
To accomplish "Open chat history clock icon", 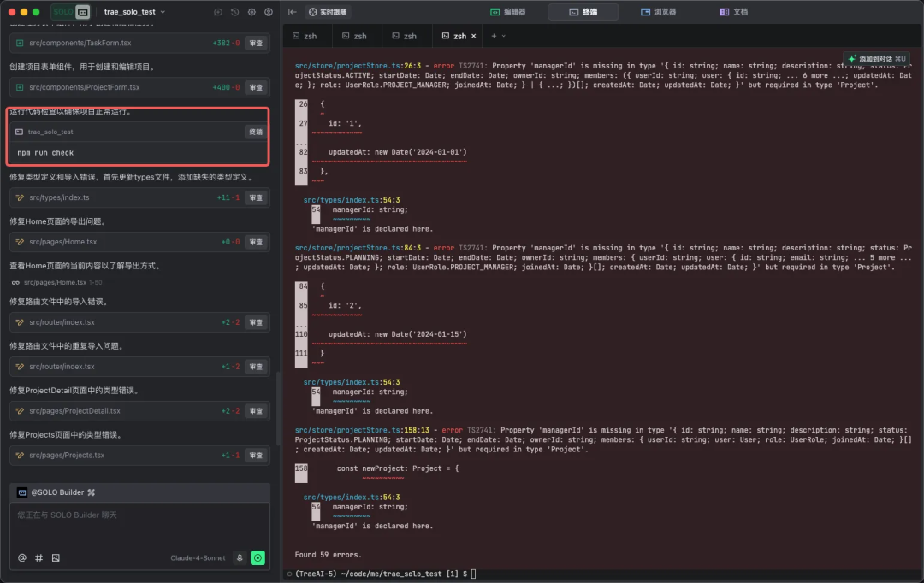I will (x=234, y=12).
